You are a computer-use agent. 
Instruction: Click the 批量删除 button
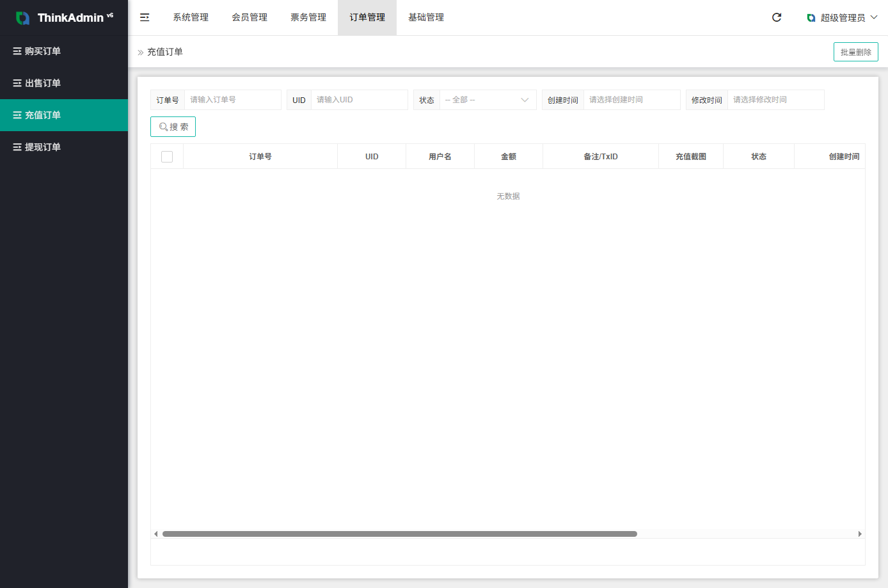(x=856, y=52)
